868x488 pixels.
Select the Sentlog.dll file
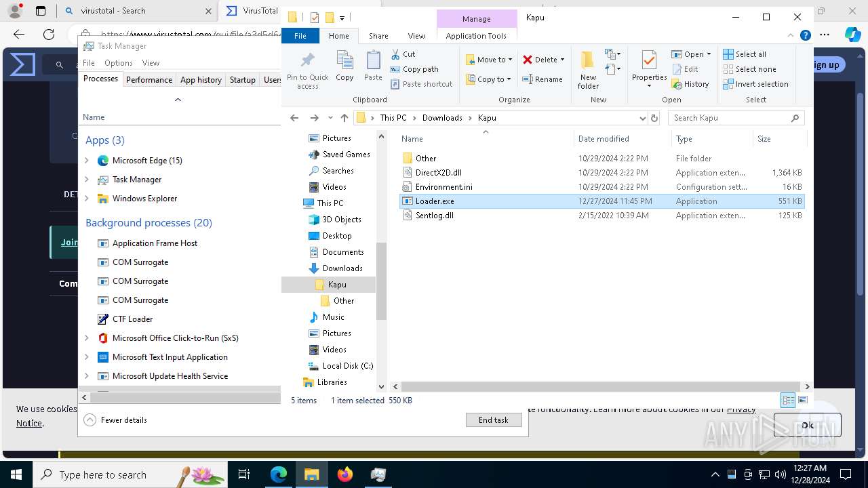click(434, 216)
